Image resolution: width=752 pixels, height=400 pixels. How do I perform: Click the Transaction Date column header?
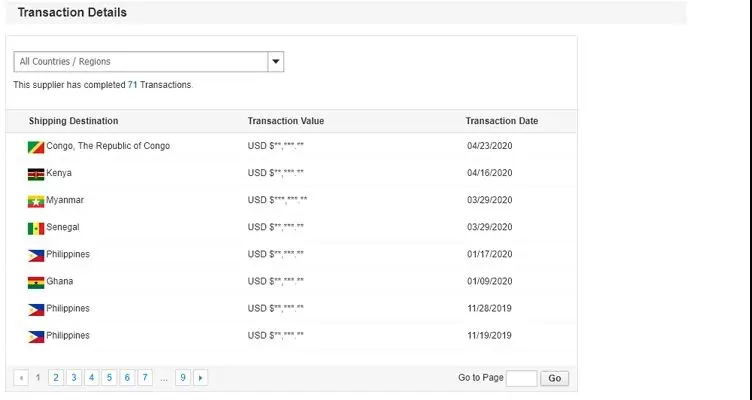(x=501, y=121)
